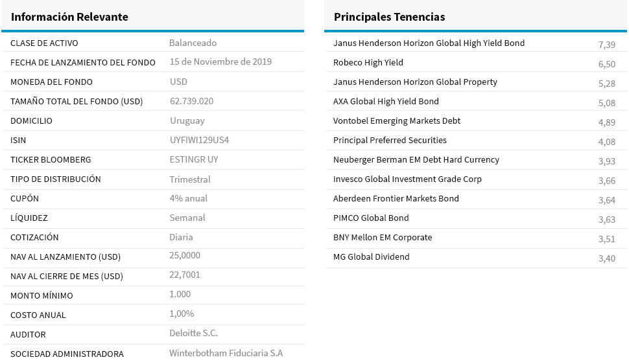Select Winterbotham Fiduciaria S.A administrator text
The height and width of the screenshot is (364, 629).
click(226, 353)
